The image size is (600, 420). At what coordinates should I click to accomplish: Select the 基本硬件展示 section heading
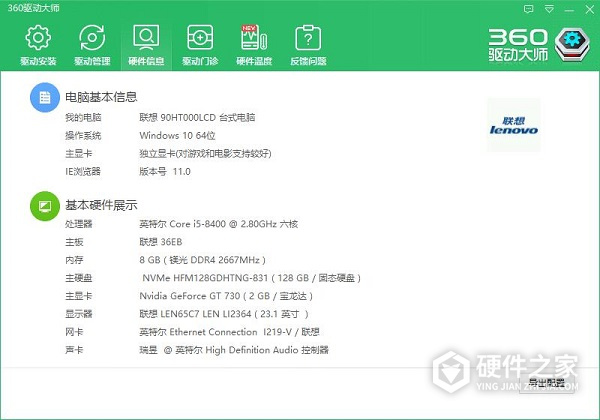tap(101, 205)
